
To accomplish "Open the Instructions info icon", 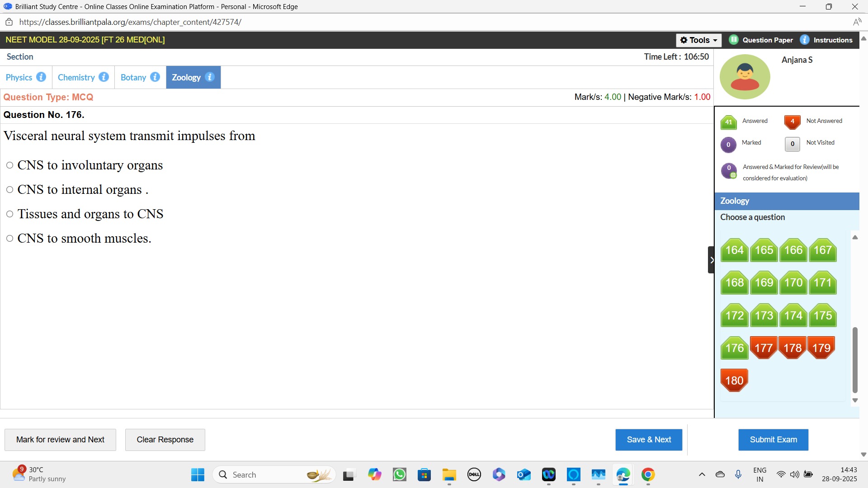I will [x=805, y=40].
